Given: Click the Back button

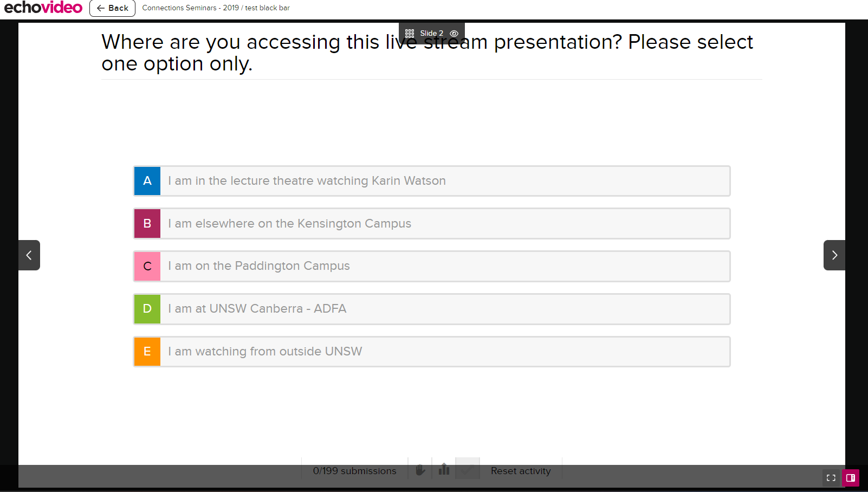Looking at the screenshot, I should pos(112,8).
